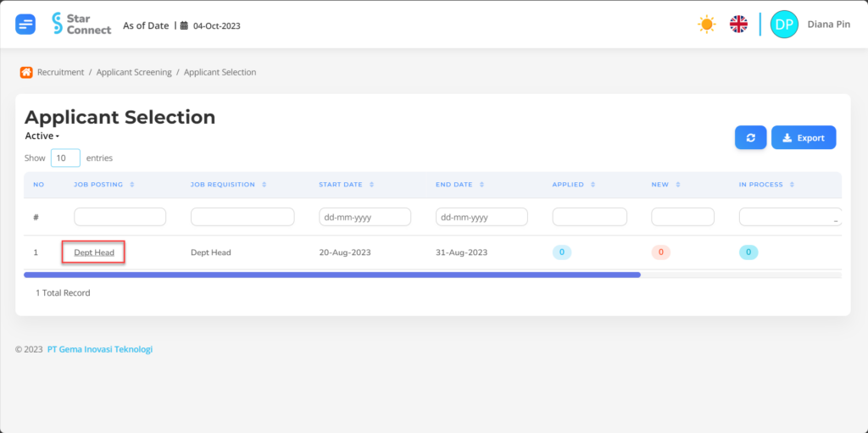Click the 04-Oct-2023 date value
868x433 pixels.
pyautogui.click(x=216, y=25)
